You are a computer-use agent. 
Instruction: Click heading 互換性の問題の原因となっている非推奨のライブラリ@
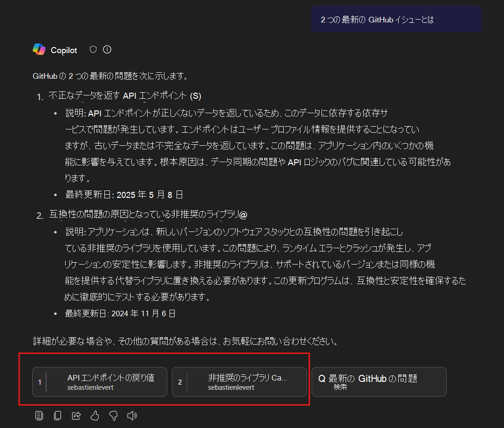(x=148, y=214)
